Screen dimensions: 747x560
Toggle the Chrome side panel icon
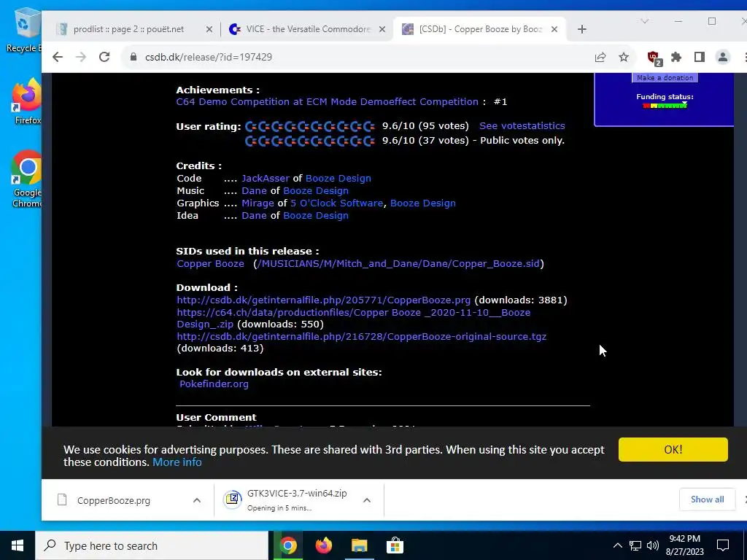(700, 57)
